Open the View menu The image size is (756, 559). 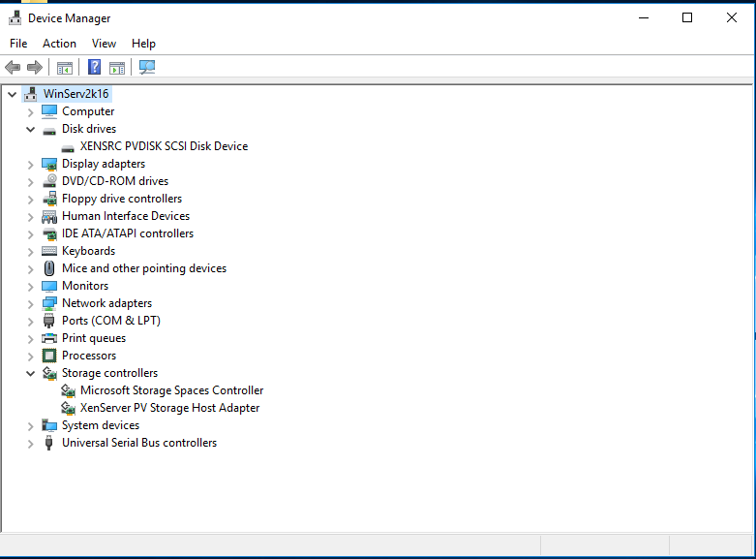coord(105,44)
